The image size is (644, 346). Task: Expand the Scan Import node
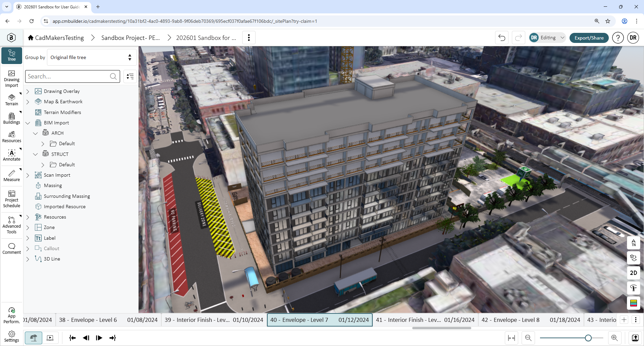tap(28, 175)
